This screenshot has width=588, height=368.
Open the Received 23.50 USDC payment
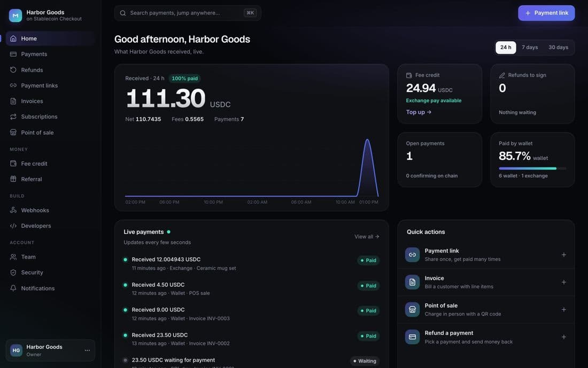(252, 339)
